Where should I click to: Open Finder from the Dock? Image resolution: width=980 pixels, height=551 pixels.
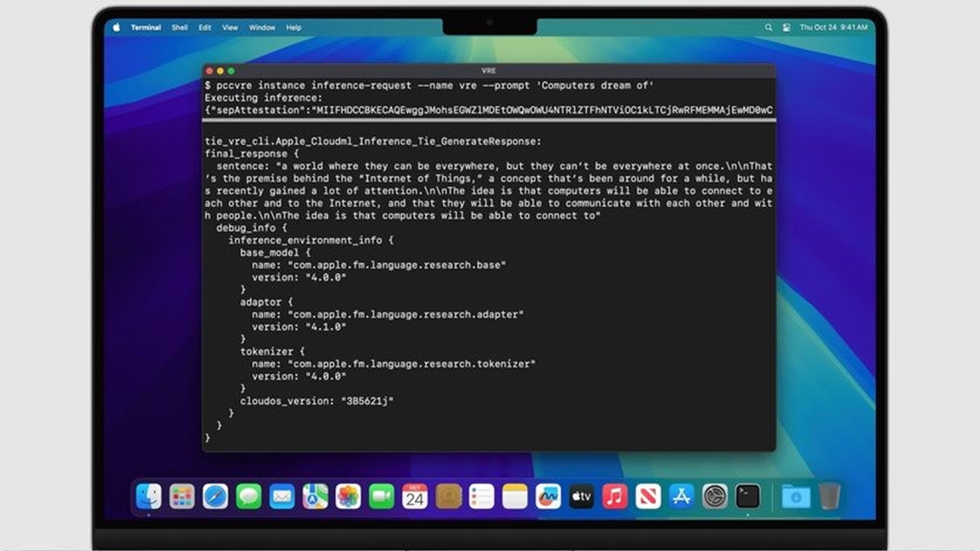click(149, 497)
